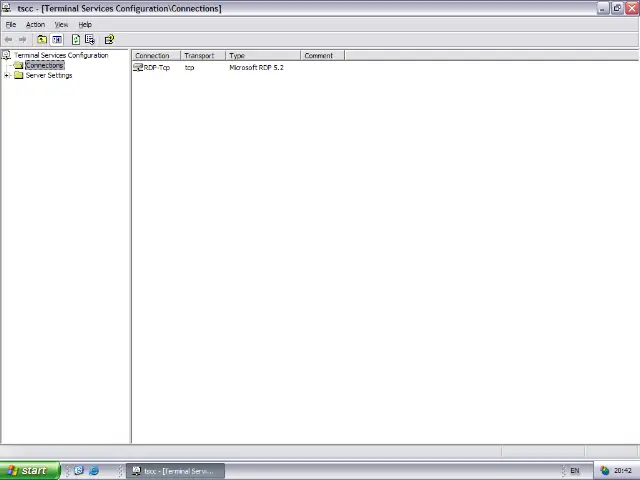Sort by the Type column header
The image size is (640, 480).
tap(263, 56)
